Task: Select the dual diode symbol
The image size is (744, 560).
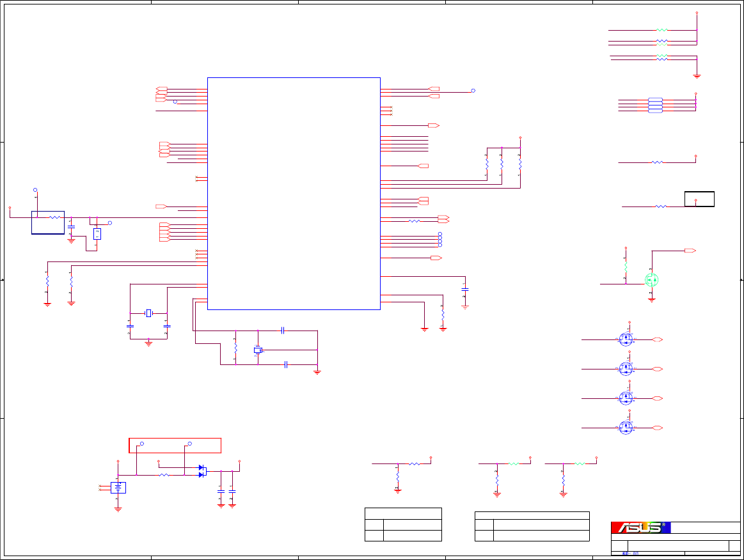Action: click(x=203, y=471)
